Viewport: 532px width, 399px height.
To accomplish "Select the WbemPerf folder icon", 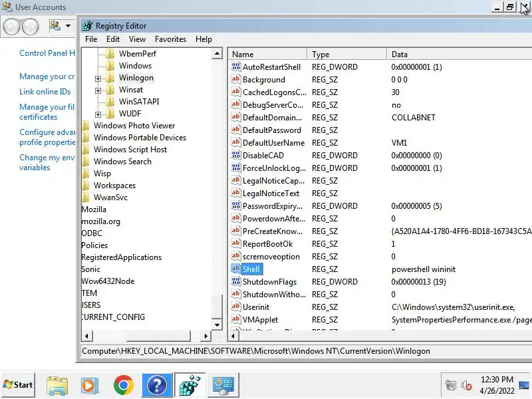I will pos(110,54).
